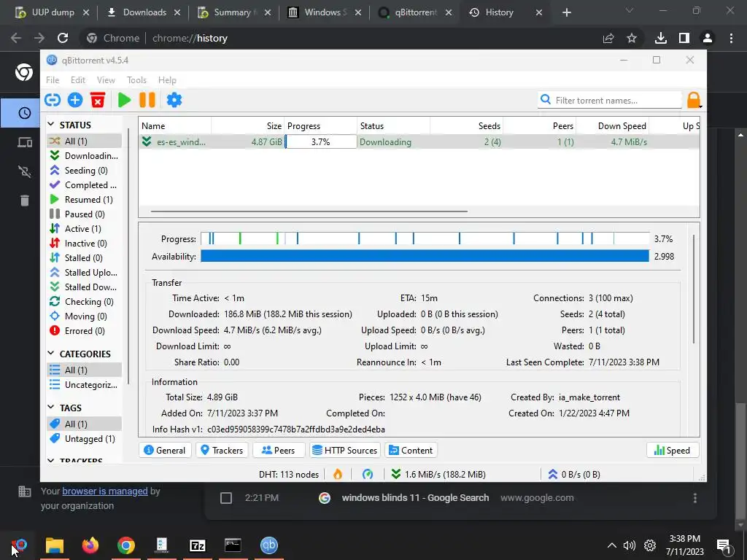The width and height of the screenshot is (747, 560).
Task: Click download speed 1.6 MiB/s in status bar
Action: coord(438,474)
